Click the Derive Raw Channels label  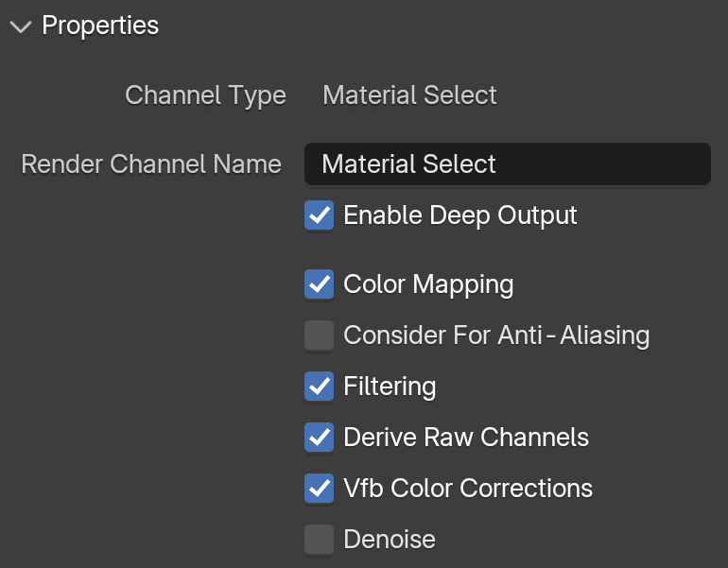(466, 438)
